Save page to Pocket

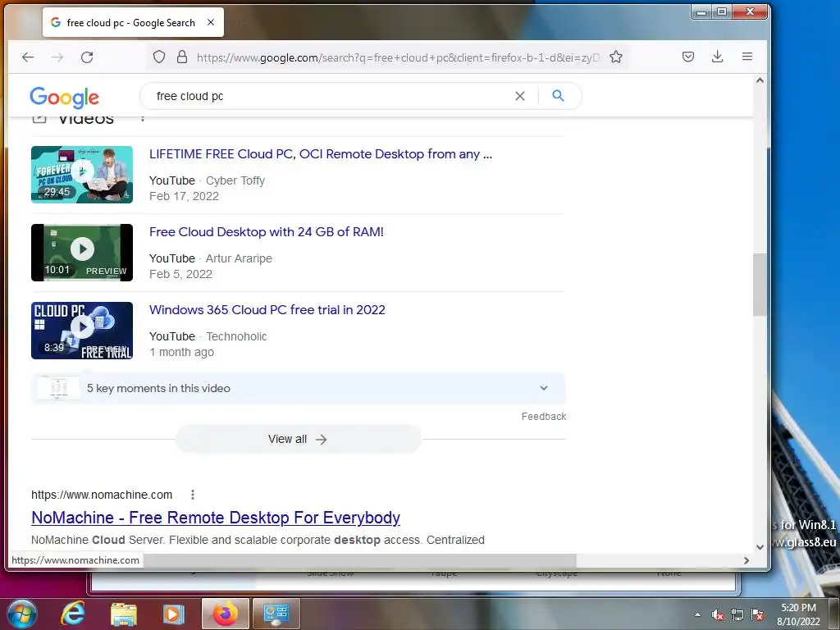688,57
